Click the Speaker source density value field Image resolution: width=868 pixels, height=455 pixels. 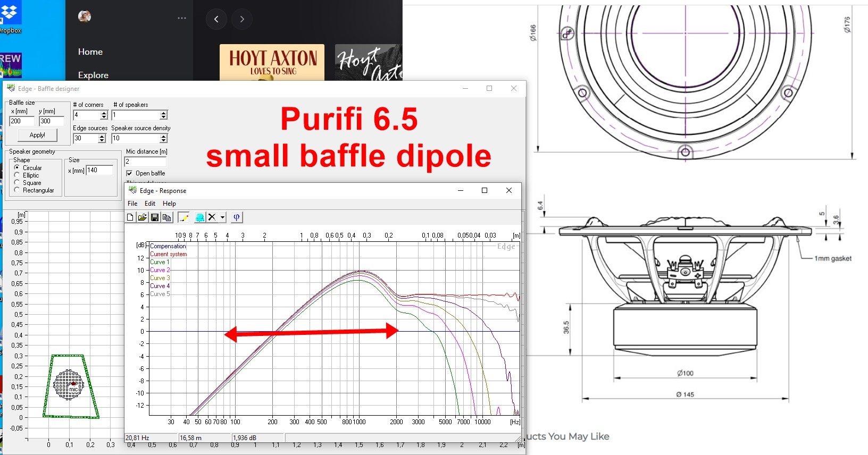pyautogui.click(x=136, y=138)
